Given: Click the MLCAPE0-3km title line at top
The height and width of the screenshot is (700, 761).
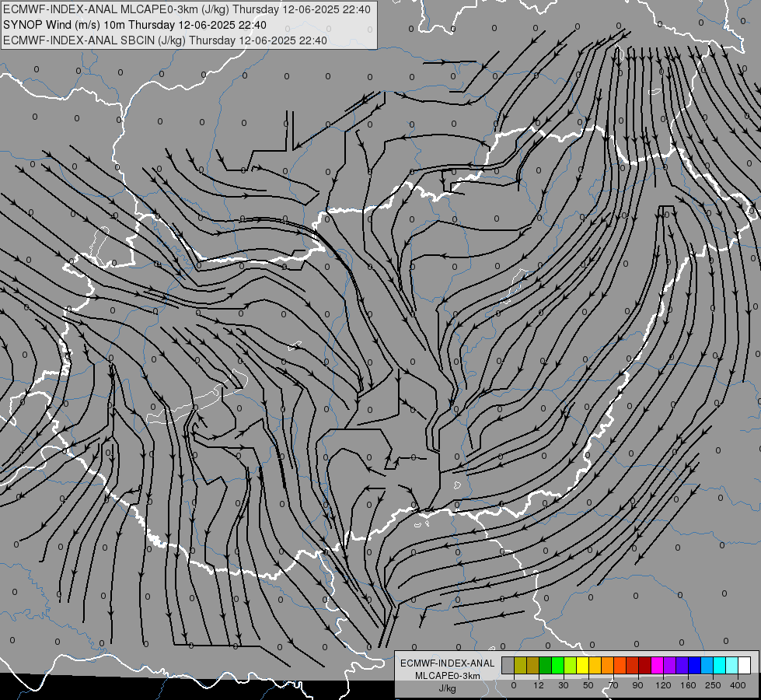Looking at the screenshot, I should [187, 9].
